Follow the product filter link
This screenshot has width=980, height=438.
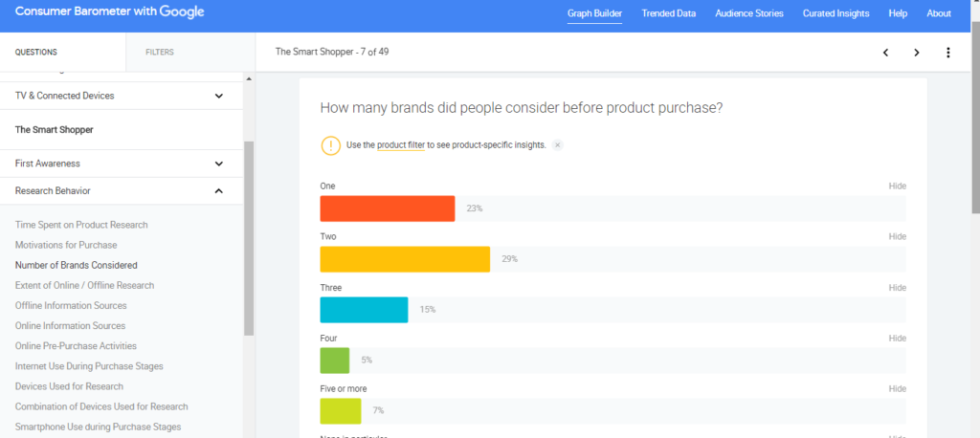point(401,145)
